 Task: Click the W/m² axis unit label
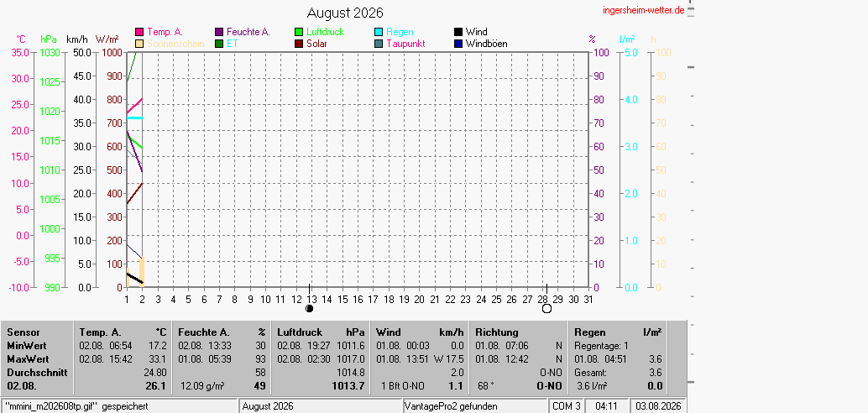coord(107,39)
